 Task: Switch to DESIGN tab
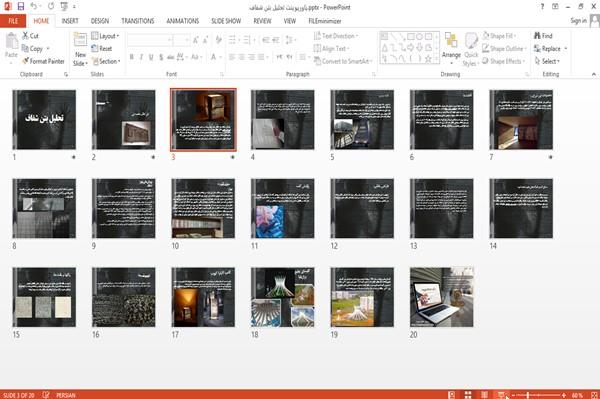(x=100, y=21)
